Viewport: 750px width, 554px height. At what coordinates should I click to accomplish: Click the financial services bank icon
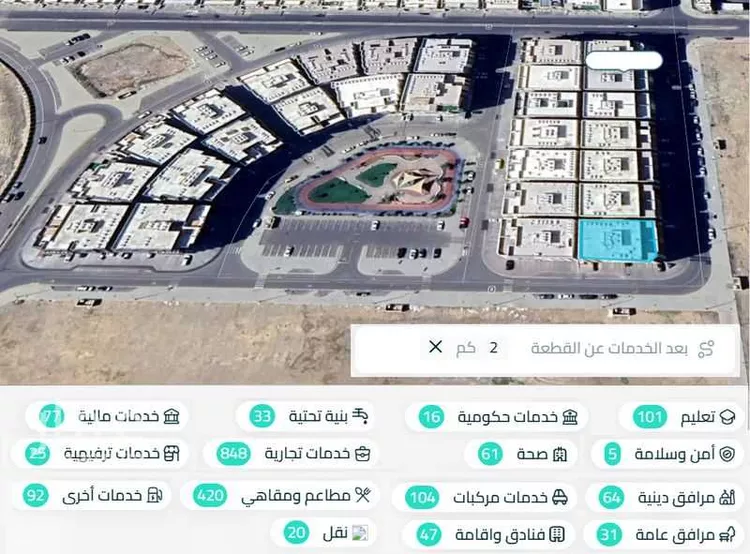coord(171,416)
